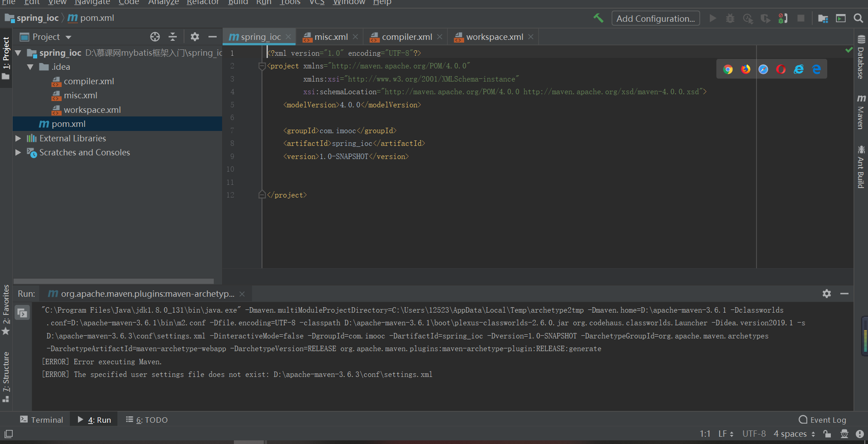Click the Add Configuration button

click(x=655, y=19)
